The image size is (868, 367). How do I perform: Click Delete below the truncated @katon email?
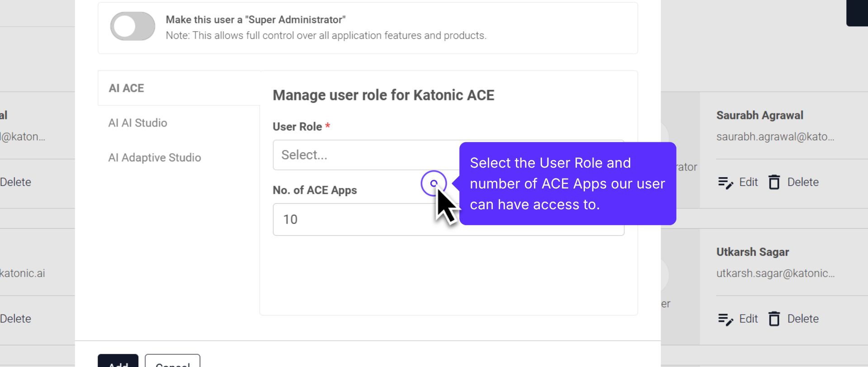(15, 182)
